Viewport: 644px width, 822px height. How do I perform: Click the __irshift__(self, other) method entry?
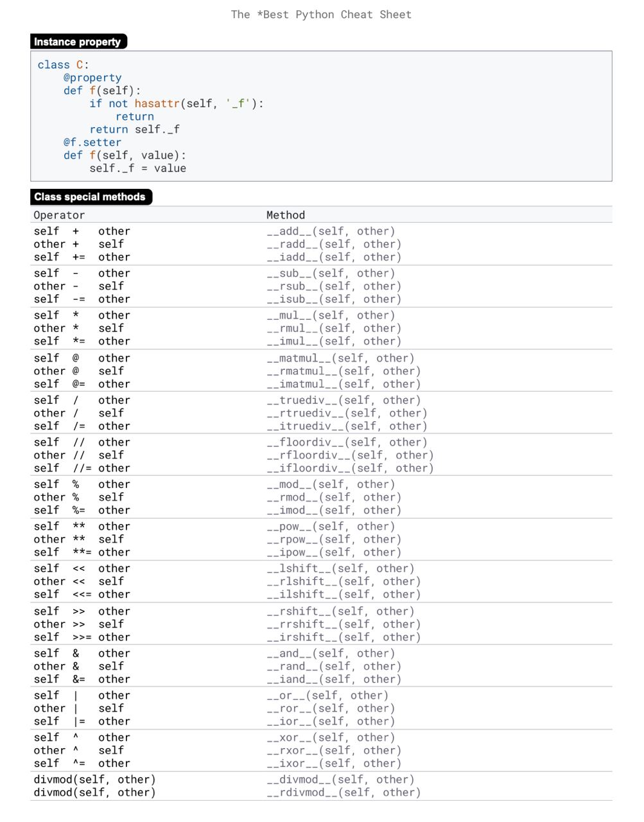[x=344, y=637]
